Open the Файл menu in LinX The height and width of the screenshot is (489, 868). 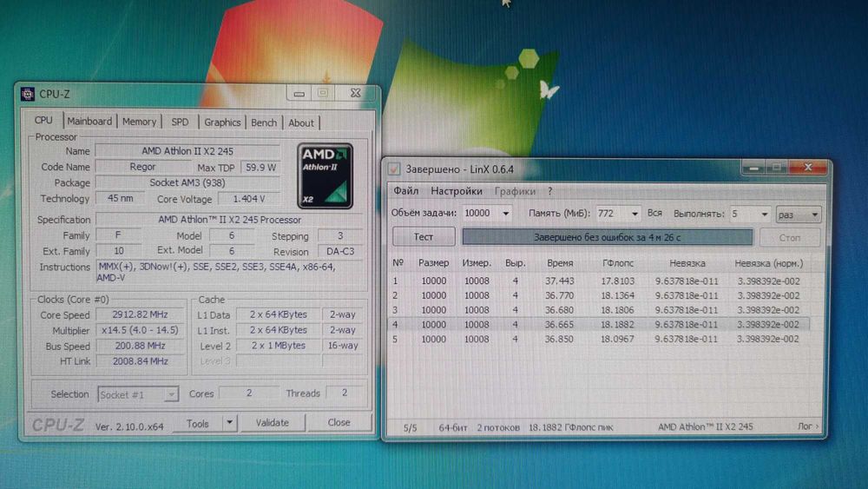click(x=405, y=191)
